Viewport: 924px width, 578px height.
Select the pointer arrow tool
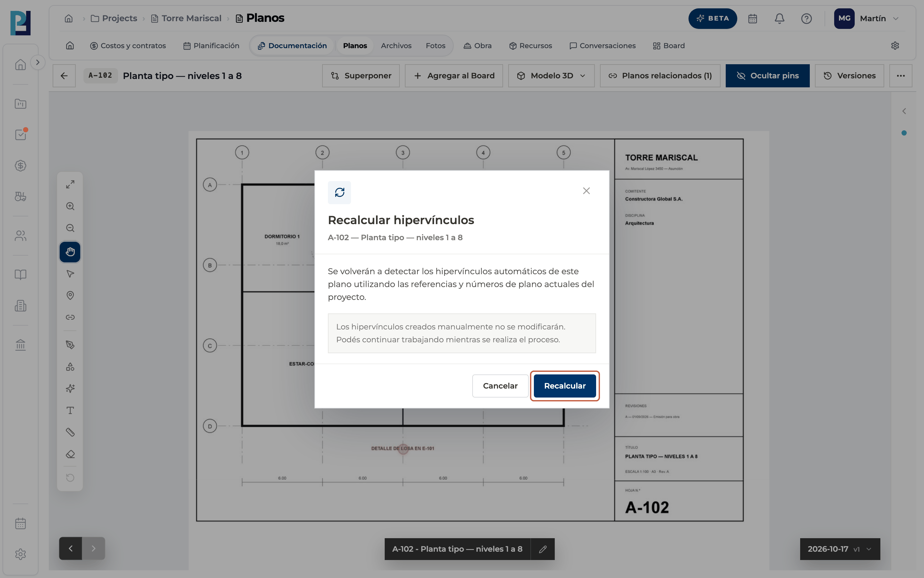click(70, 274)
